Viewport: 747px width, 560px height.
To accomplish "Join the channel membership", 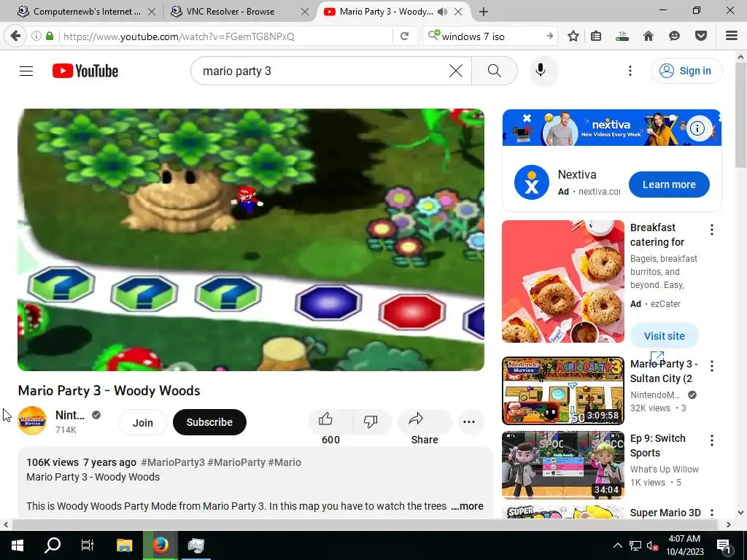I will point(142,422).
